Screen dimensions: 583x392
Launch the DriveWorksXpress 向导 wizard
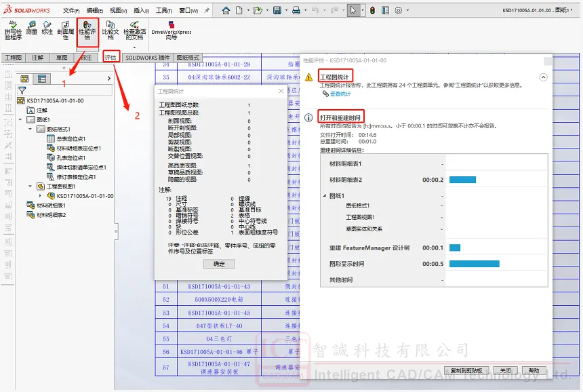click(x=172, y=30)
